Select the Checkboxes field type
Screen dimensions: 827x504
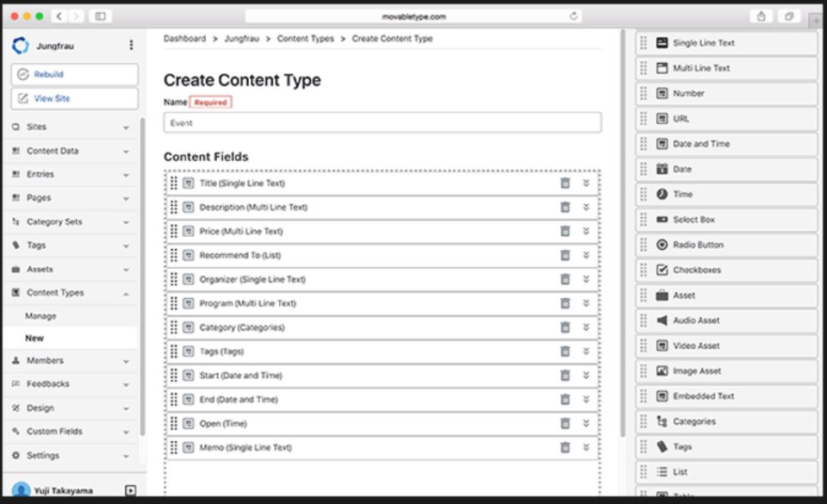(728, 270)
